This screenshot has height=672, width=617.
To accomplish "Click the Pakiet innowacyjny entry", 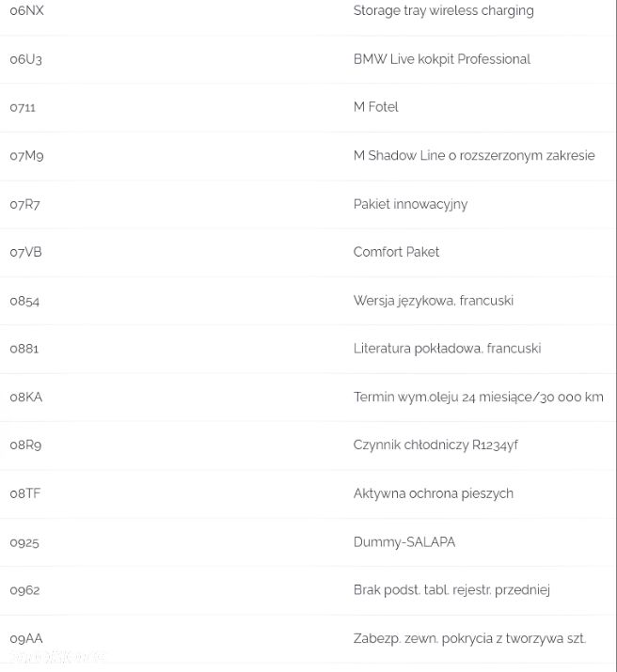I will pos(410,205).
